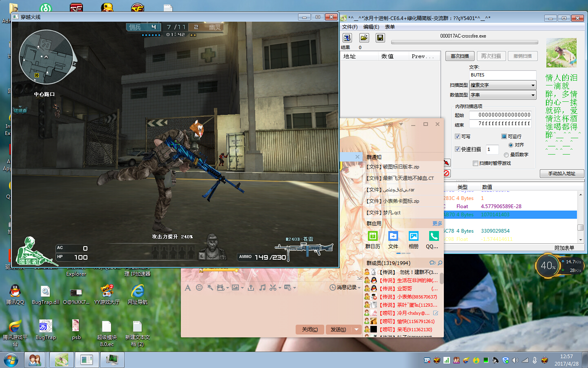Click the red arrow add-to-address-list icon
Viewport: 588px width, 368px height.
(447, 162)
